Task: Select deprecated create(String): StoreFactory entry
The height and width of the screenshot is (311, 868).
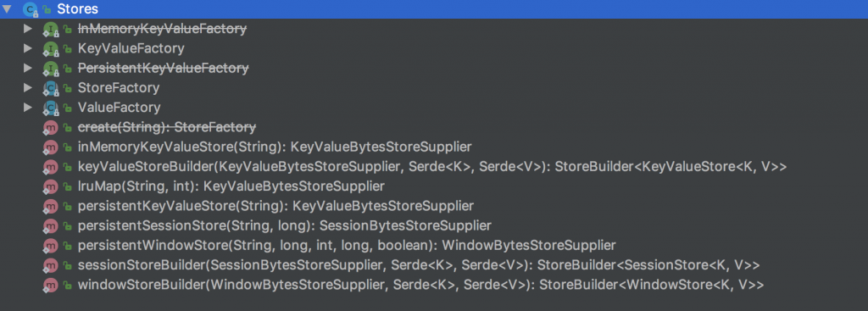Action: coord(167,127)
